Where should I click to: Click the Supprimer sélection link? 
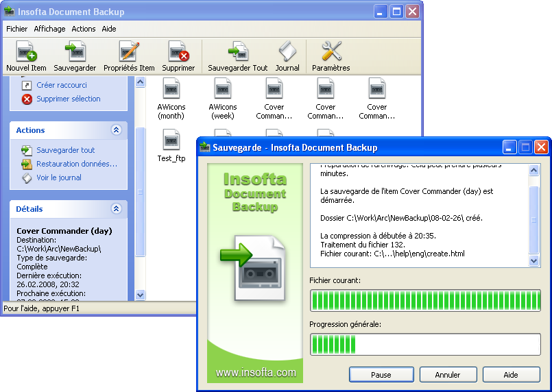tap(69, 99)
